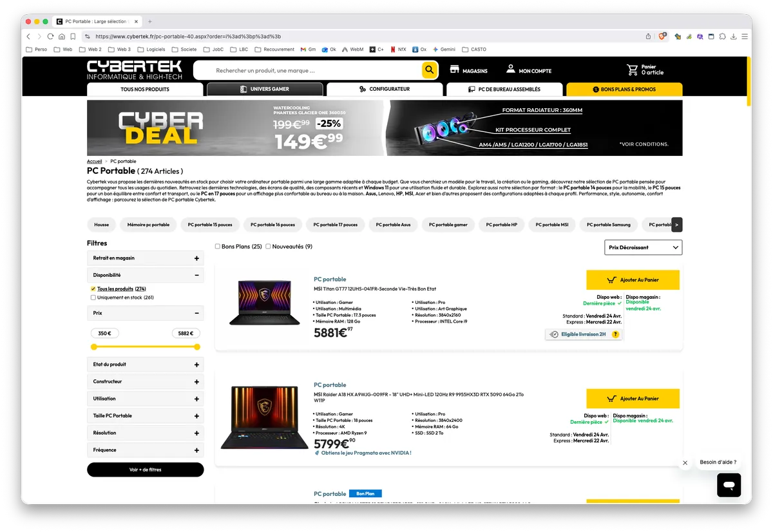The width and height of the screenshot is (773, 532).
Task: Open the MSI Titan GT77 laptop thumbnail
Action: click(x=264, y=303)
